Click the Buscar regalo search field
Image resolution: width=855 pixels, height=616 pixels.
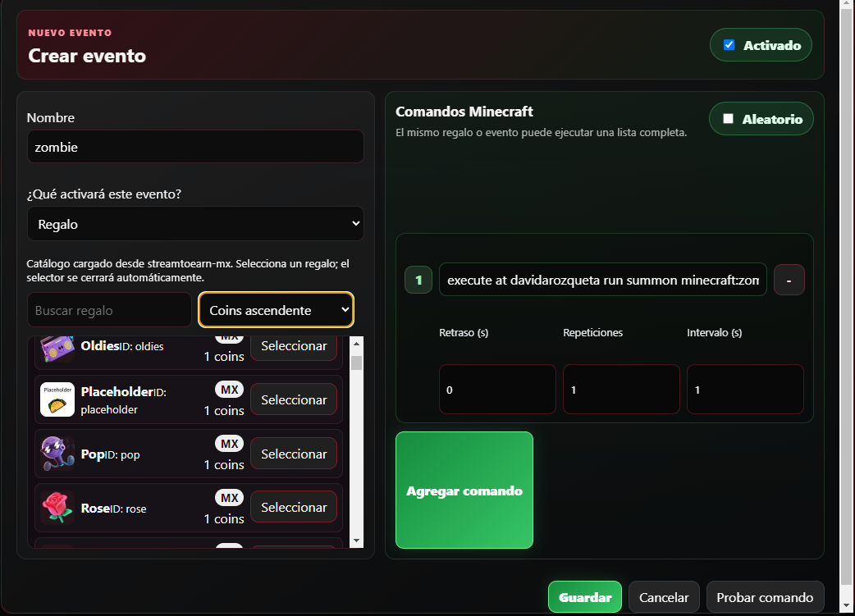click(110, 309)
